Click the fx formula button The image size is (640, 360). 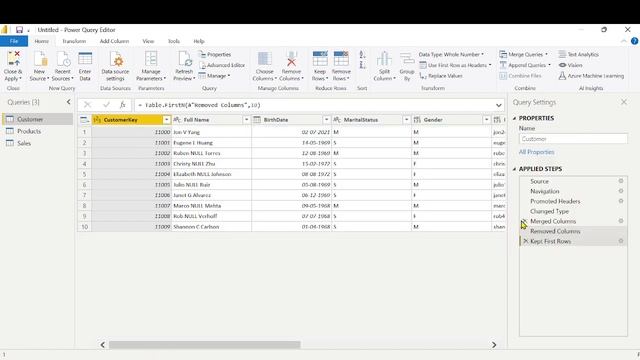coord(122,105)
